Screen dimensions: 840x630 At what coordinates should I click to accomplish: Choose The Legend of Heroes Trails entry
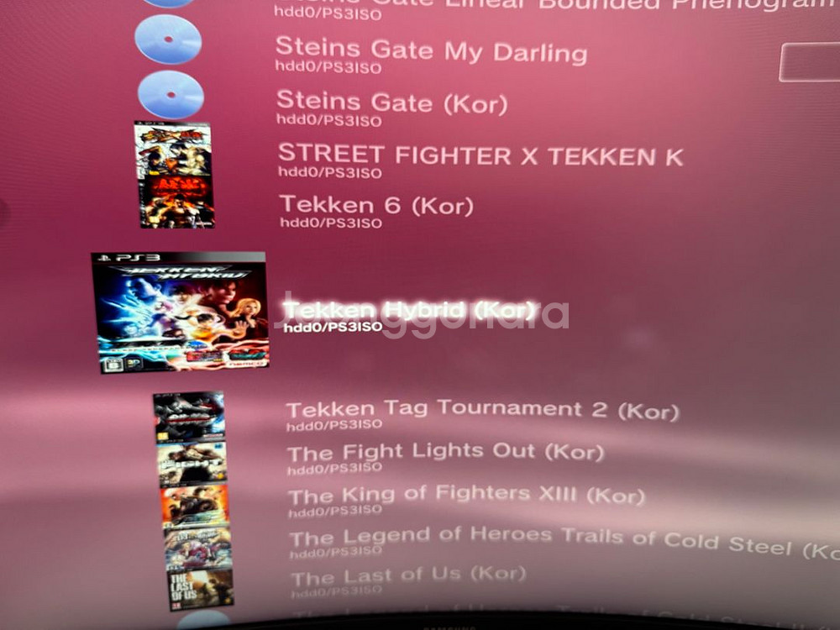(564, 540)
